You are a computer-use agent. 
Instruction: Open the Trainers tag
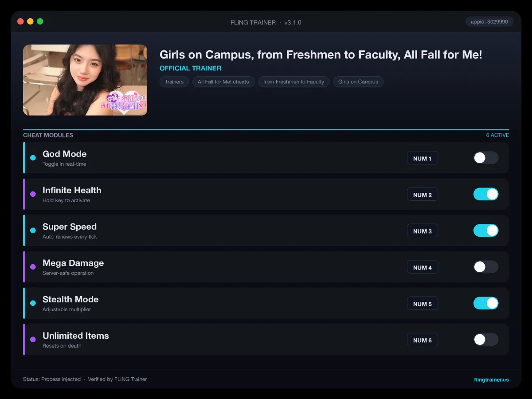pos(174,82)
